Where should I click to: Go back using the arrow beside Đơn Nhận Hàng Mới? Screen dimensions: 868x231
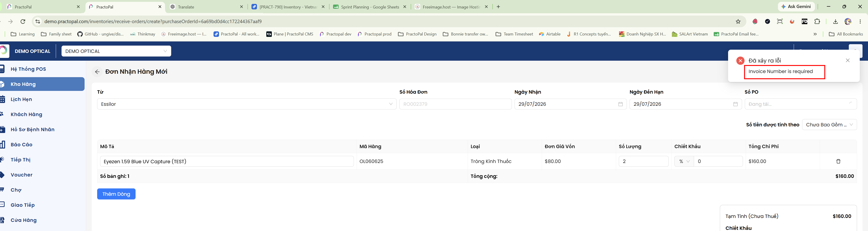point(97,72)
